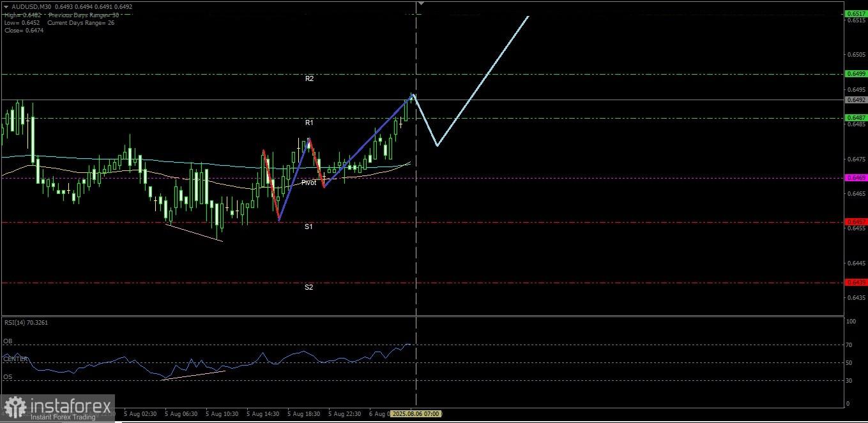Select the OB overbought label in RSI
This screenshot has width=868, height=423.
(x=8, y=341)
